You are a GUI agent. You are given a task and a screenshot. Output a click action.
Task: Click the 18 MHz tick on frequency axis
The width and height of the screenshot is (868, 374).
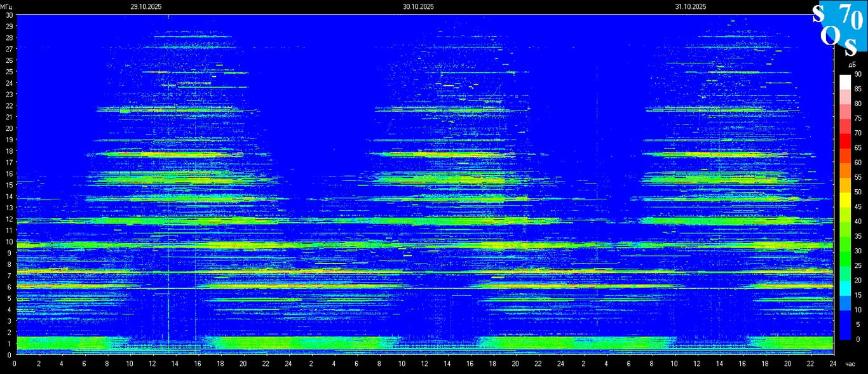pos(9,151)
